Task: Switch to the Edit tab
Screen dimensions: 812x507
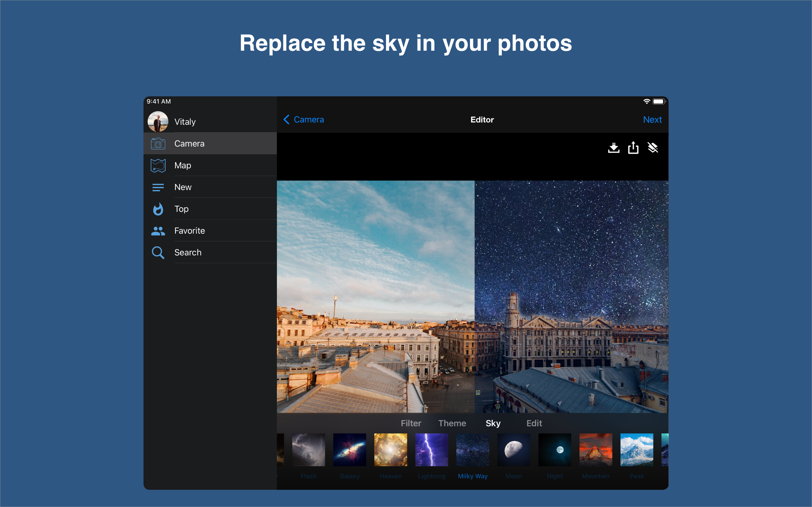Action: pyautogui.click(x=534, y=423)
